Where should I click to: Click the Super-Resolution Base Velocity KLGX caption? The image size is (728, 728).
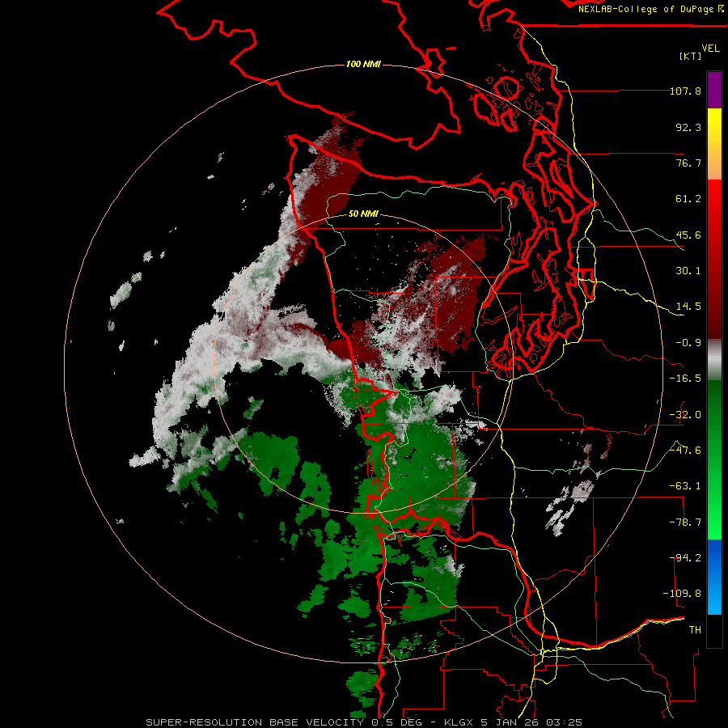coord(364,722)
